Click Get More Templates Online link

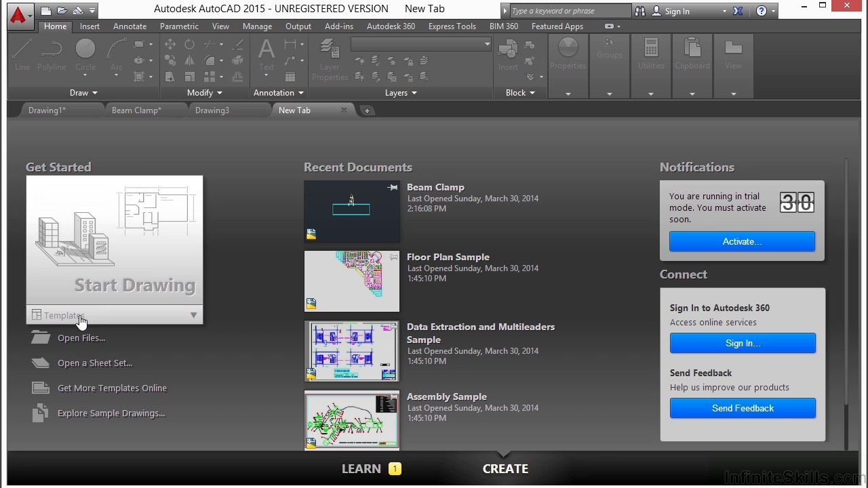click(x=112, y=388)
